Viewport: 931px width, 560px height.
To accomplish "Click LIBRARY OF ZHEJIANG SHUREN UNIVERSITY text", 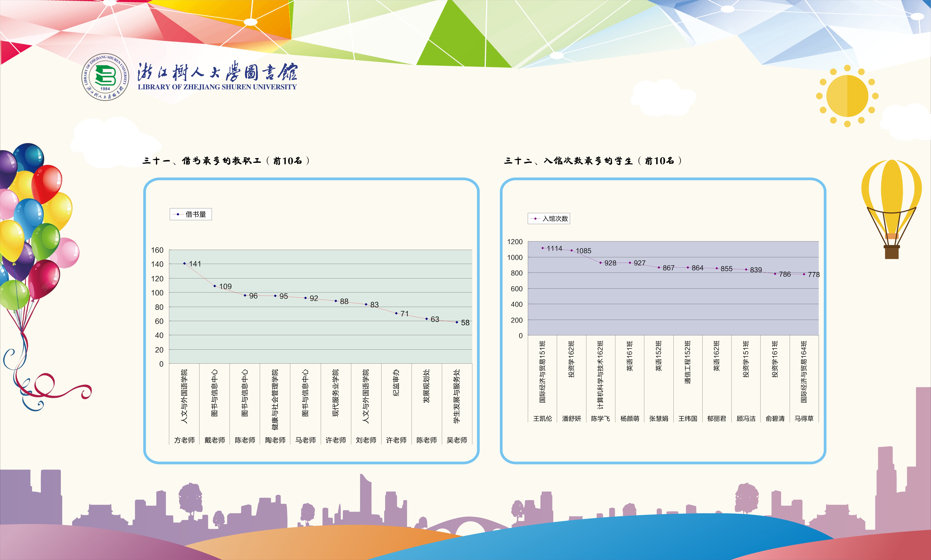I will coord(217,87).
